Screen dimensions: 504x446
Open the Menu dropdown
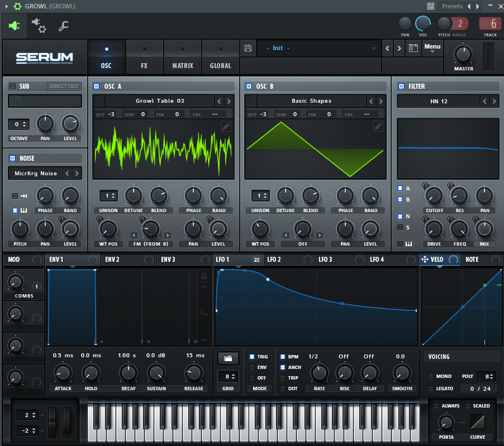[432, 48]
